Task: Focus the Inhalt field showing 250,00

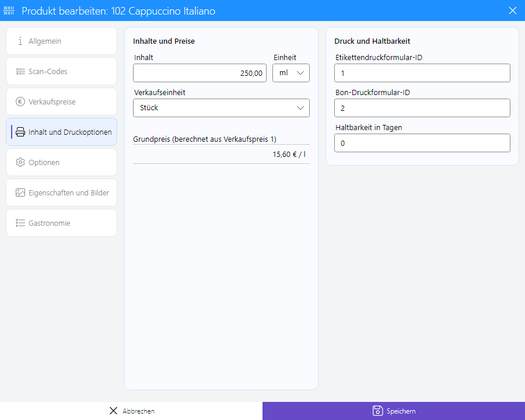Action: pyautogui.click(x=200, y=73)
